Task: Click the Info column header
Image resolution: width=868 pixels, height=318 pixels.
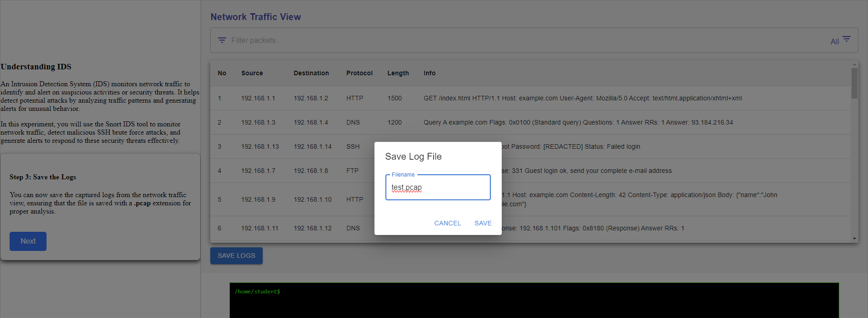Action: tap(429, 73)
